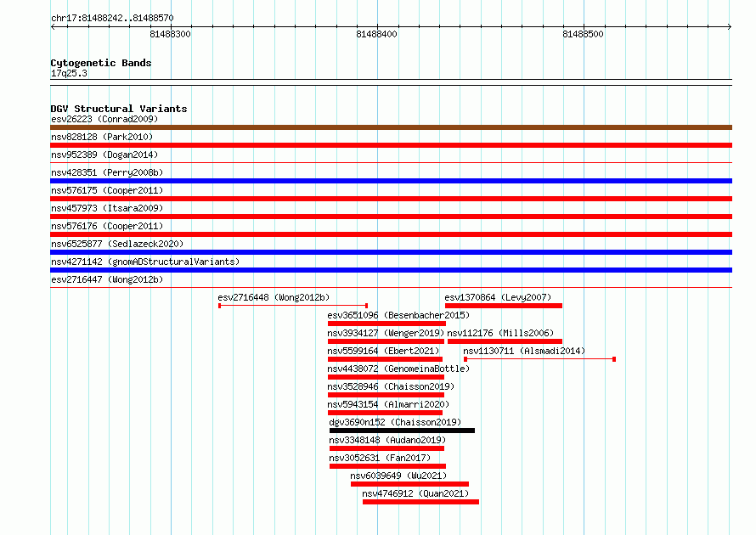Click the left arrow of the coordinate ruler
This screenshot has width=756, height=535.
click(53, 26)
